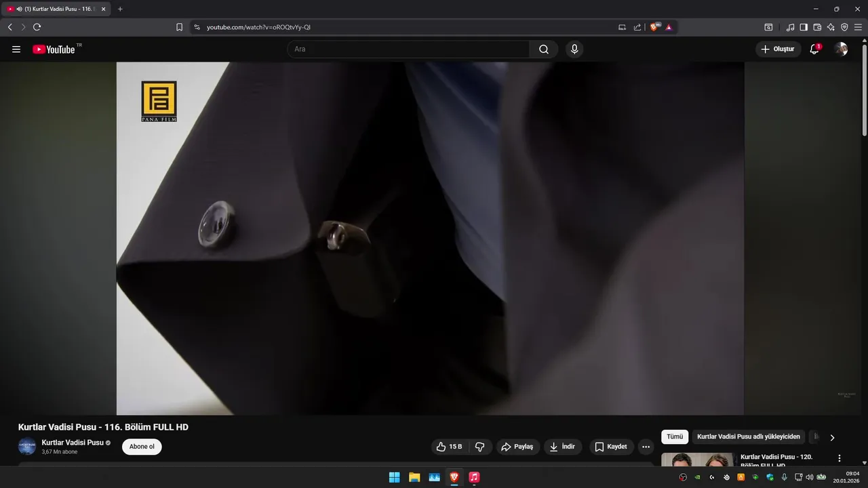Click the Kaydet save button
Viewport: 868px width, 488px height.
coord(611,447)
